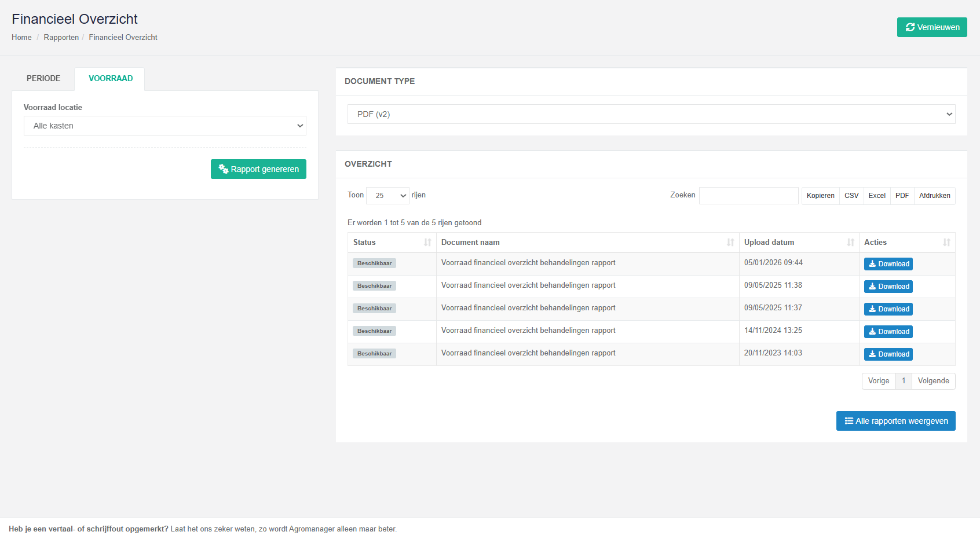Focus the Zoeken search field
Screen dimensions: 980x539
click(749, 196)
